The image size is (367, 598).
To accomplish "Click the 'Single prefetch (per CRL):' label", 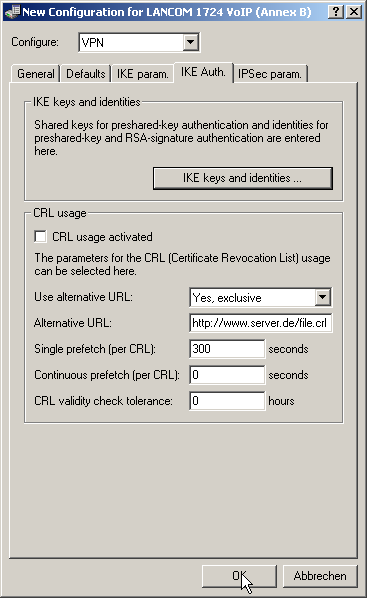I will (95, 349).
